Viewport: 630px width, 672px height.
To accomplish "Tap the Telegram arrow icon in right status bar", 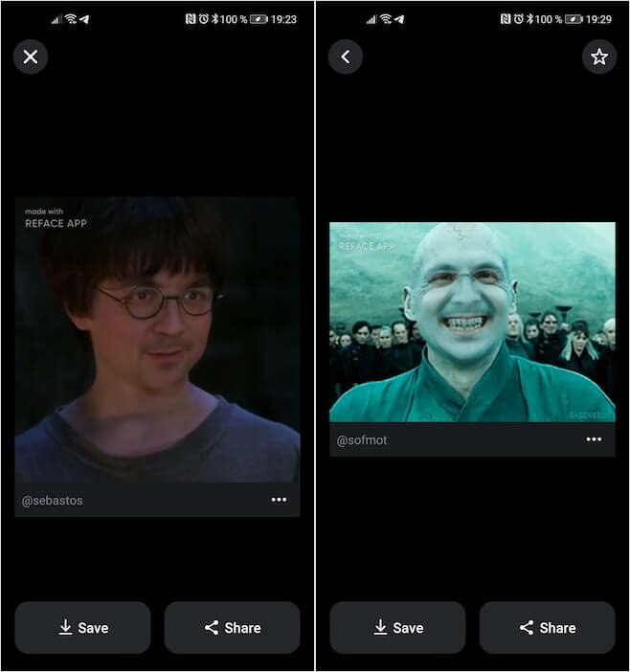I will (399, 19).
